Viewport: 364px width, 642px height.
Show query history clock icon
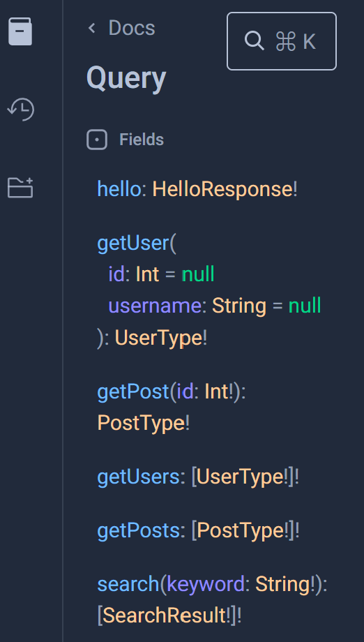(x=20, y=110)
